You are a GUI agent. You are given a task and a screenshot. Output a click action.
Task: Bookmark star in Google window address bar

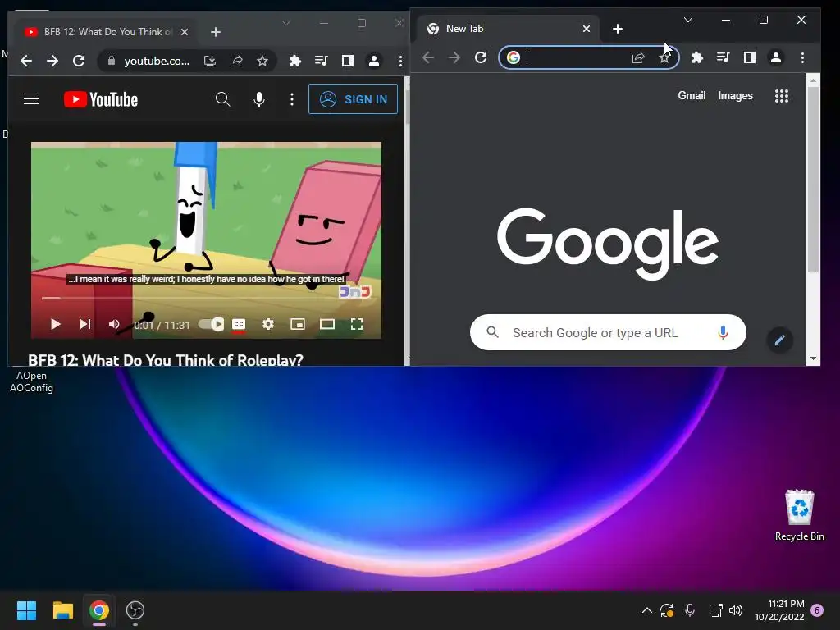pyautogui.click(x=664, y=57)
